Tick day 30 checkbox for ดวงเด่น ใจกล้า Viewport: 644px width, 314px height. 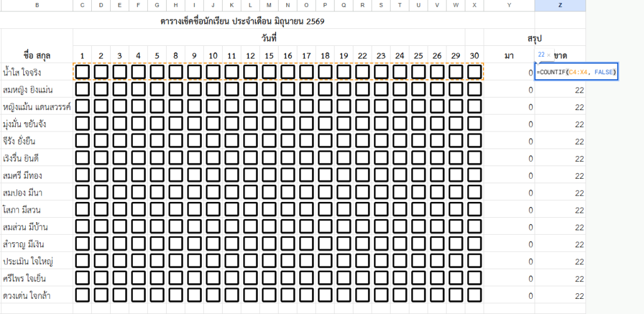[x=474, y=296]
